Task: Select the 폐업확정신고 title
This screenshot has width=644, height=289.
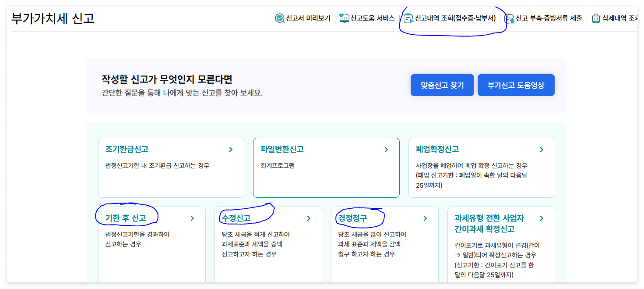Action: click(x=437, y=149)
